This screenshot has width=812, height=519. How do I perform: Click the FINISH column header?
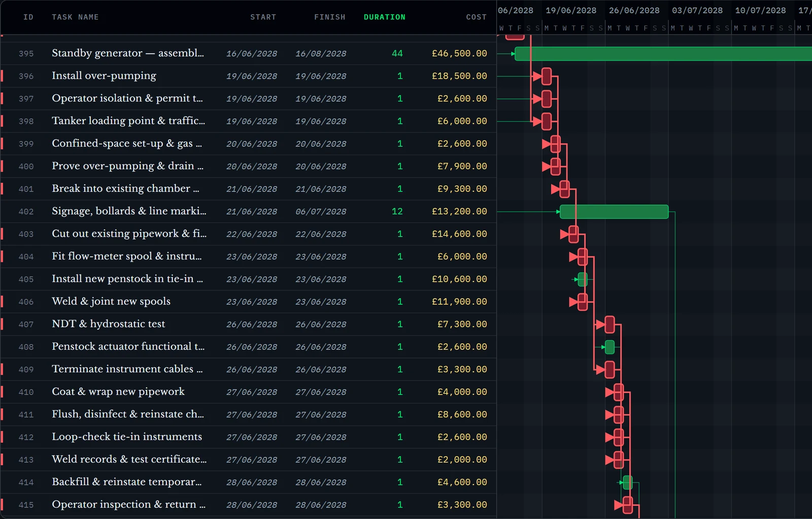click(329, 17)
